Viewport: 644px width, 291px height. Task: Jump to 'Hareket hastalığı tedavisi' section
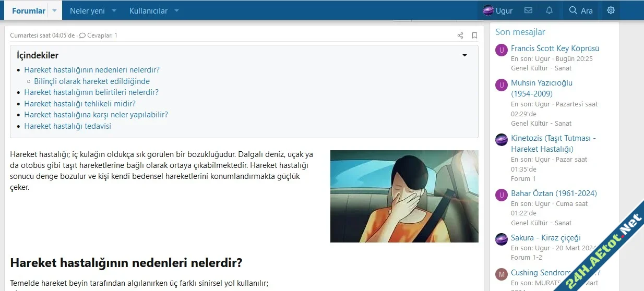pyautogui.click(x=67, y=126)
